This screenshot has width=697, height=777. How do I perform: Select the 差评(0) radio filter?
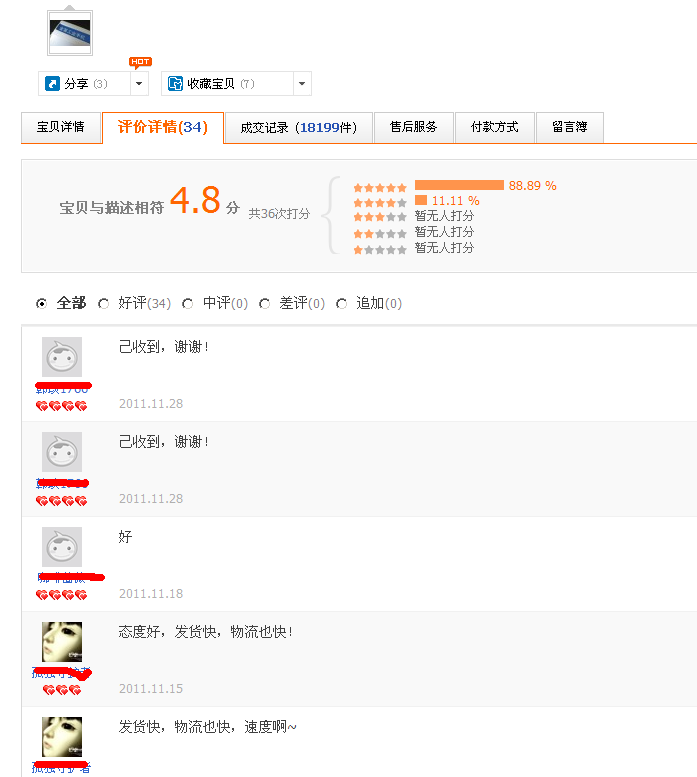tap(264, 304)
